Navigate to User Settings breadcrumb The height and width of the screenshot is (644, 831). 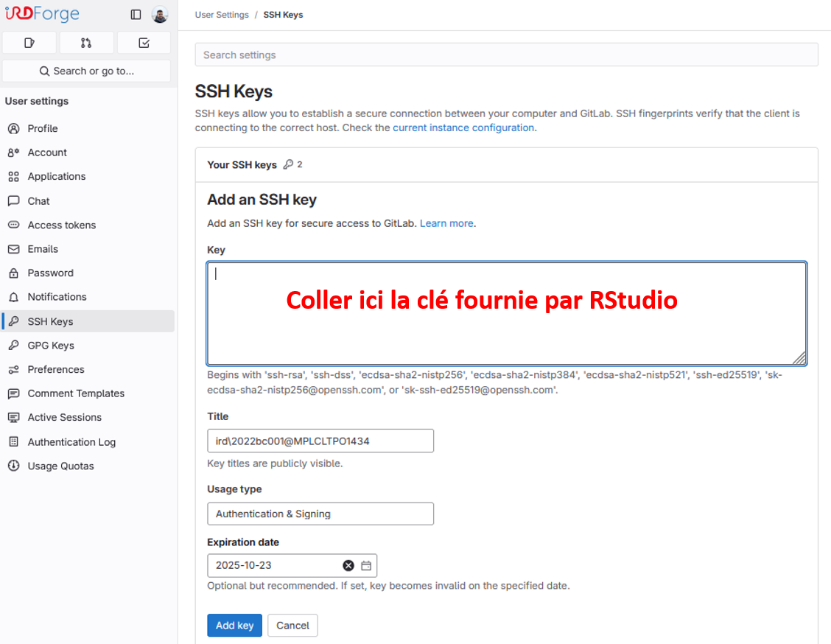coord(221,15)
